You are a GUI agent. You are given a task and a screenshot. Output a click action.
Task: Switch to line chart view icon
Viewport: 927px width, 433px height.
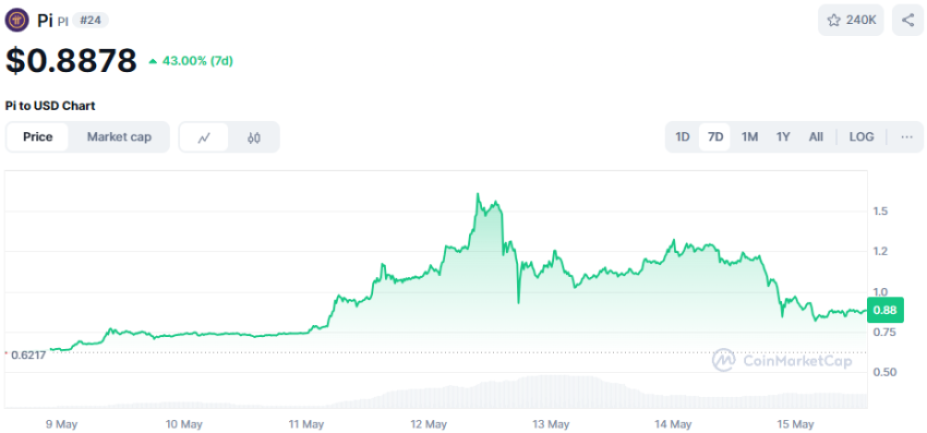[204, 137]
